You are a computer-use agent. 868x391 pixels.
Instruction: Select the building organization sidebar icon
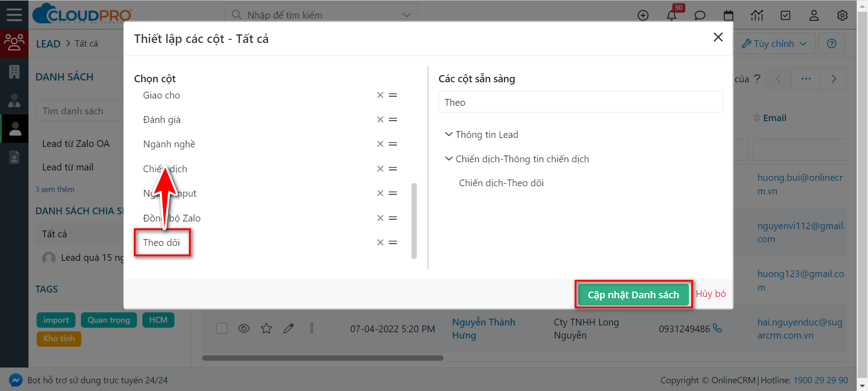coord(14,71)
